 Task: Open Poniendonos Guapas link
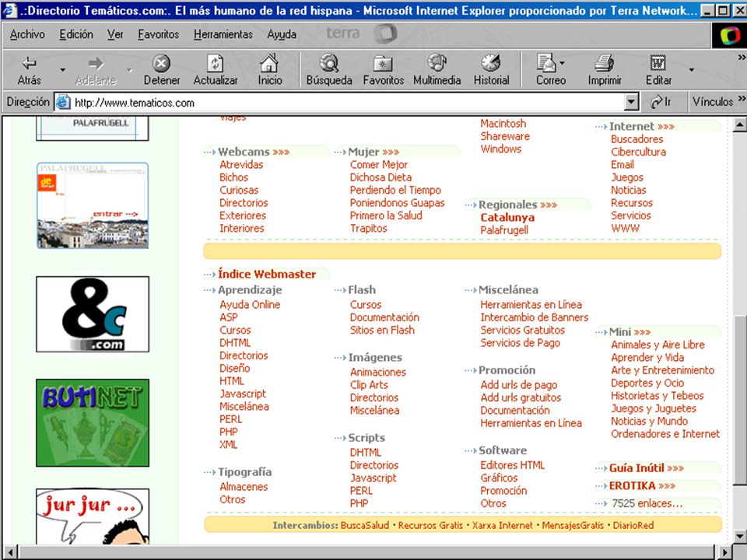[x=398, y=203]
